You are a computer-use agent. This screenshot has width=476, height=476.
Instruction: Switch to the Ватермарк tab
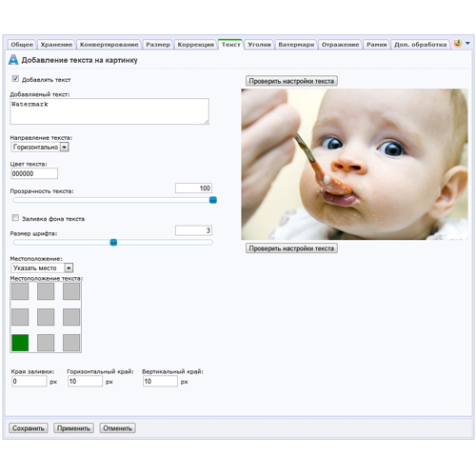296,45
